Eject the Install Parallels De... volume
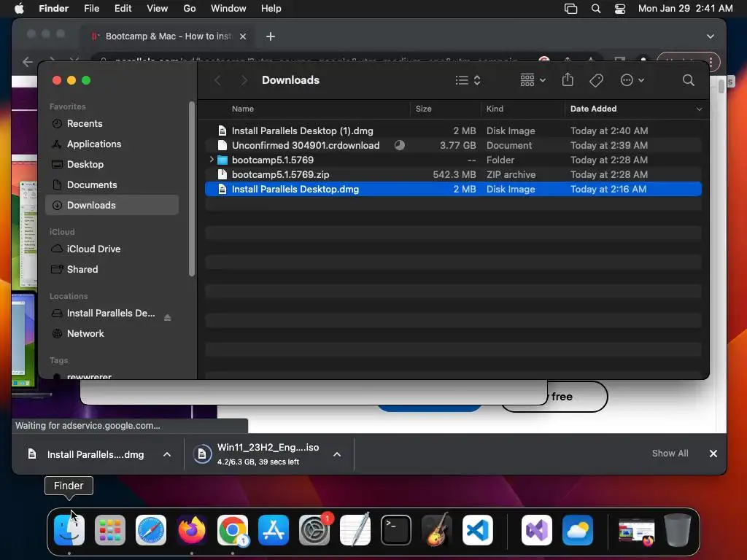The image size is (747, 560). coord(167,317)
